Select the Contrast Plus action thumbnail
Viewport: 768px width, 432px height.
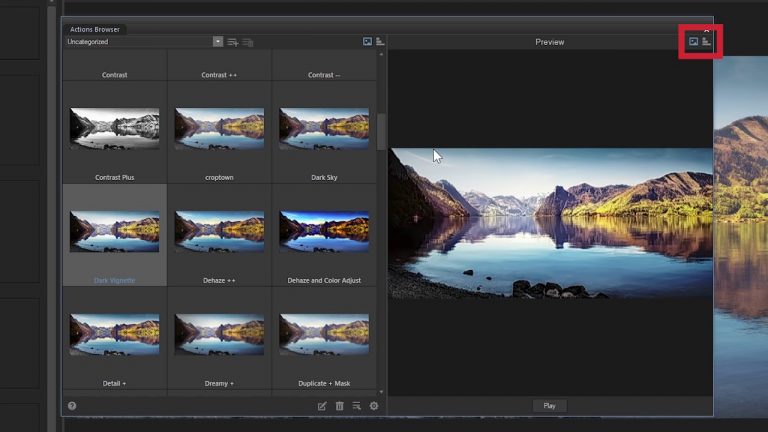point(114,128)
